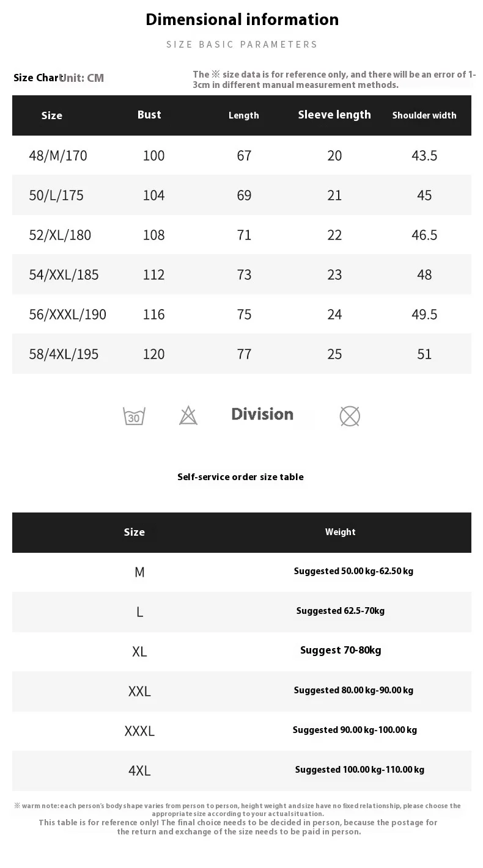Click the Shoulder width column header
Screen dimensions: 483x868
(x=424, y=115)
